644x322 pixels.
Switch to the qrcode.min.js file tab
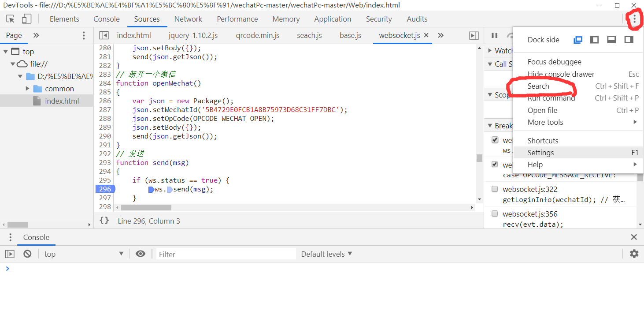tap(257, 35)
